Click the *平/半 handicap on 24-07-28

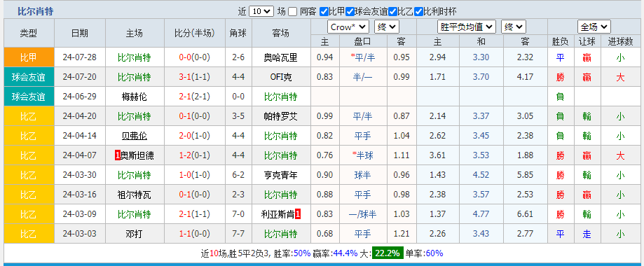tap(363, 57)
